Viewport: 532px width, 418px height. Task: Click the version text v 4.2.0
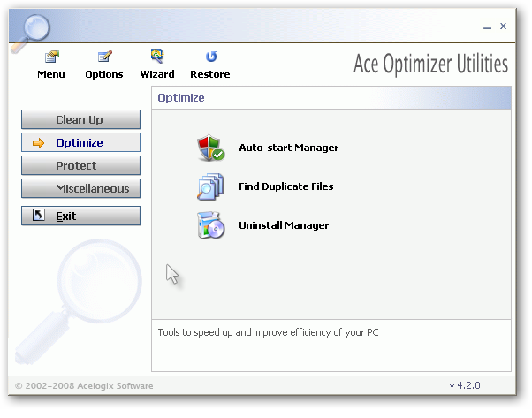click(465, 386)
